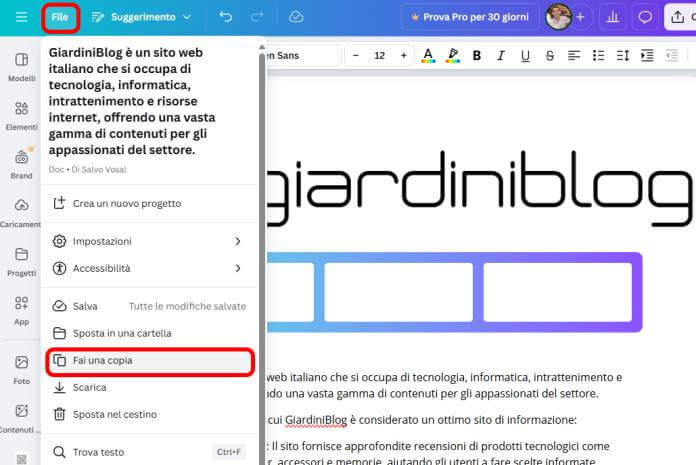Image resolution: width=696 pixels, height=465 pixels.
Task: Open the Contenuti sidebar panel
Action: pyautogui.click(x=20, y=418)
